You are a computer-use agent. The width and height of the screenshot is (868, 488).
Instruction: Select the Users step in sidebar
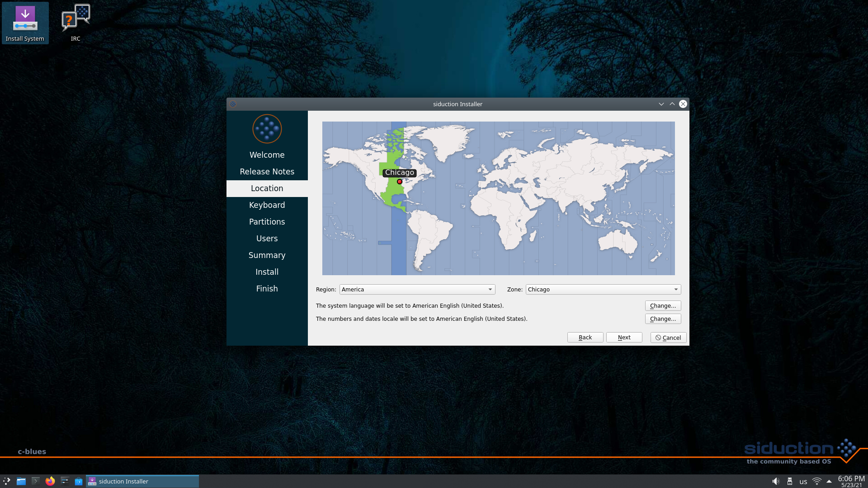pos(267,239)
